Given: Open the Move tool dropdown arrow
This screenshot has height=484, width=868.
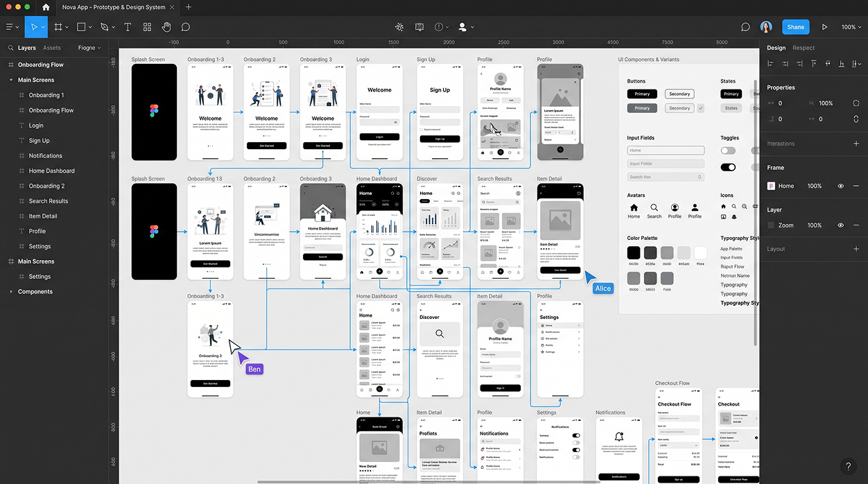Looking at the screenshot, I should [43, 28].
